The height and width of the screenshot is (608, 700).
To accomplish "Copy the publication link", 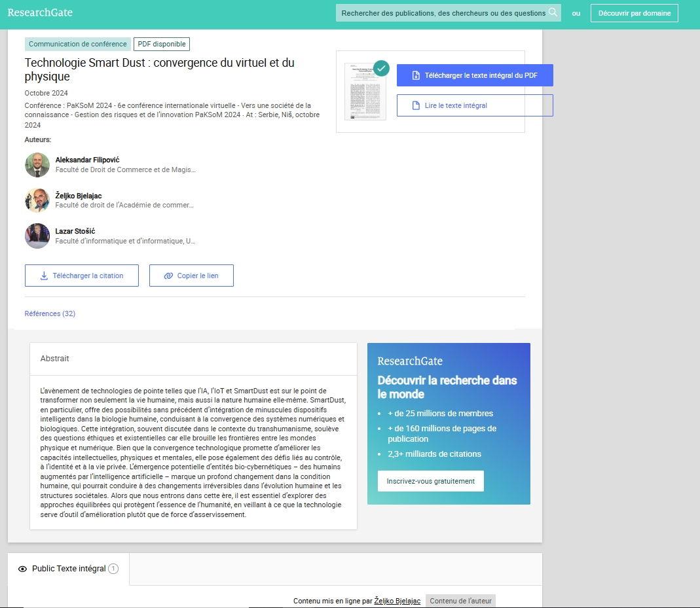I will [x=191, y=276].
